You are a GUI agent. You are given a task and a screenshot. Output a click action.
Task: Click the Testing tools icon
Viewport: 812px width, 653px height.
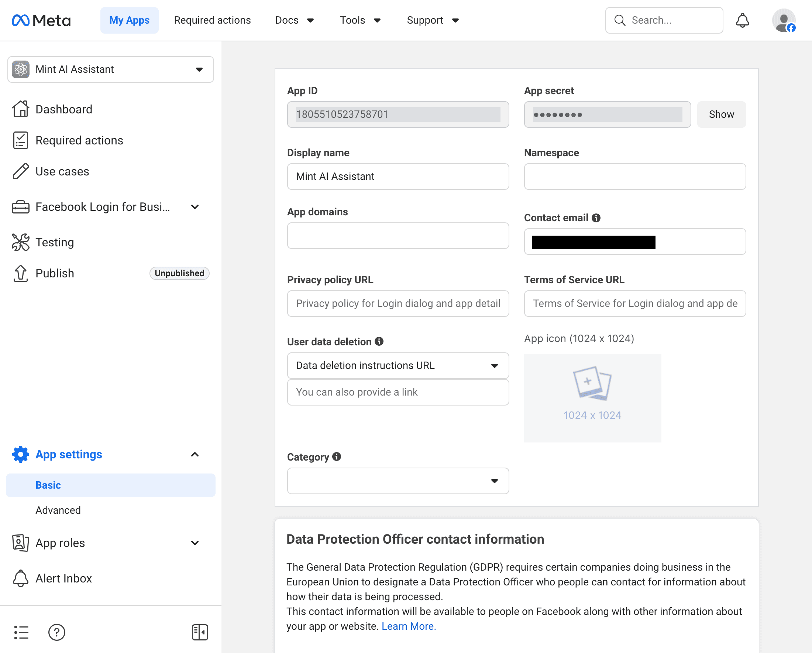(20, 242)
